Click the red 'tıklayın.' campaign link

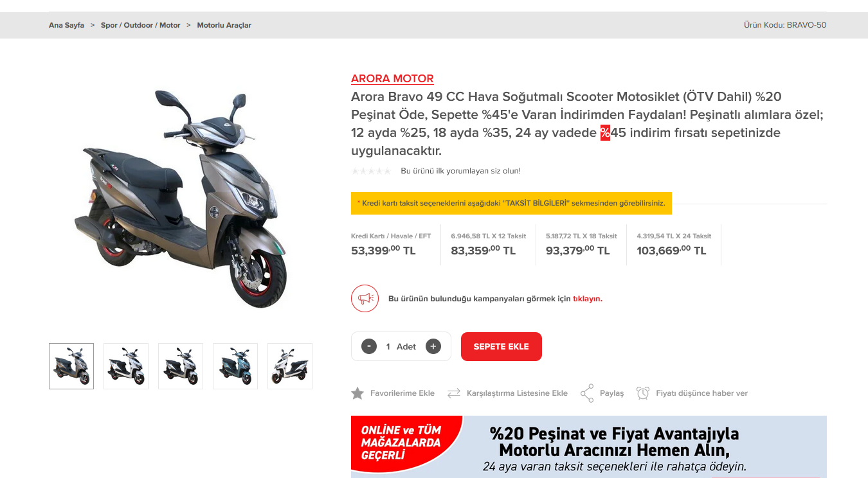[x=587, y=299]
